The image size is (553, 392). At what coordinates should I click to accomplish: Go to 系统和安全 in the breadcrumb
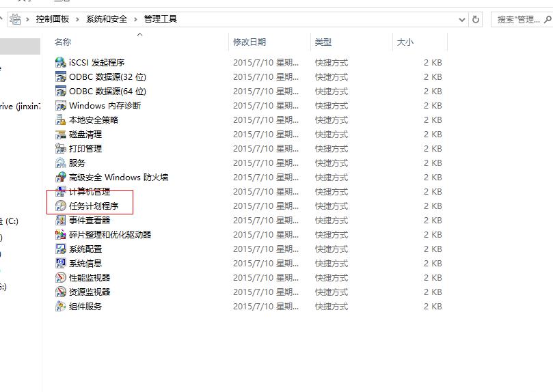[107, 19]
